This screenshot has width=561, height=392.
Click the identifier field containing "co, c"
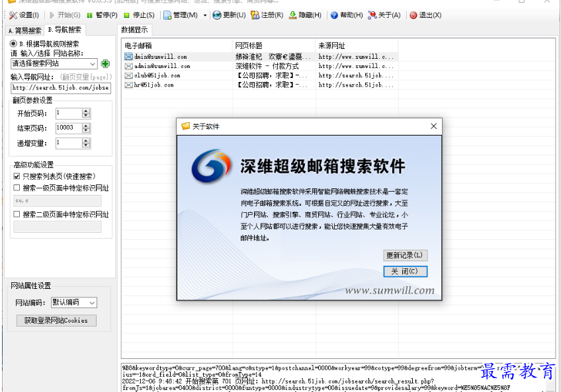pos(58,201)
